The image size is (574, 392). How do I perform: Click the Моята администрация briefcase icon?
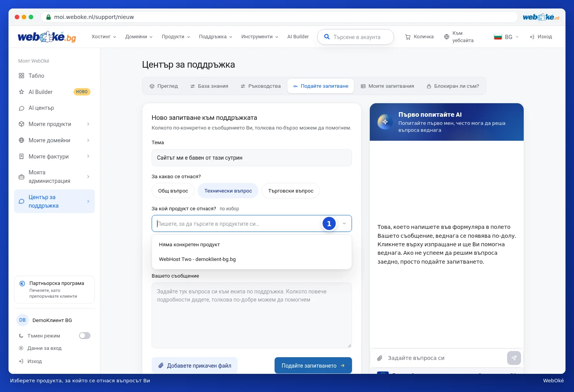coord(21,177)
